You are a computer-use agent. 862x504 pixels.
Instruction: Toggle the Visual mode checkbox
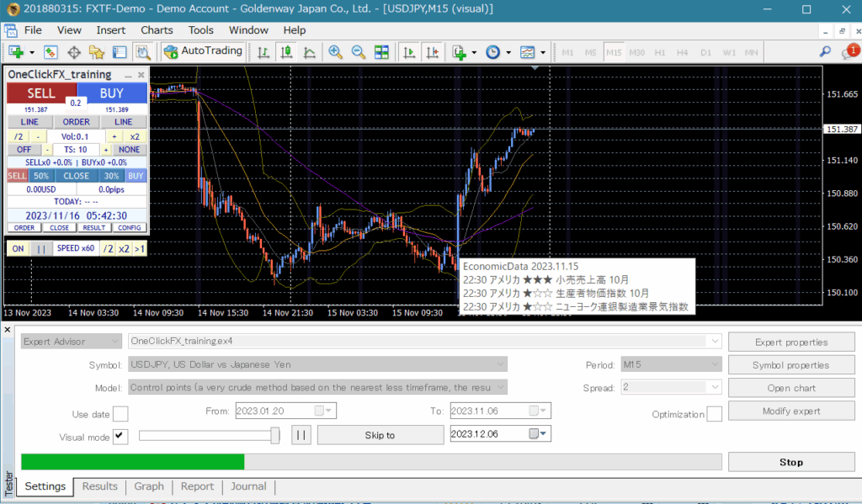point(120,436)
